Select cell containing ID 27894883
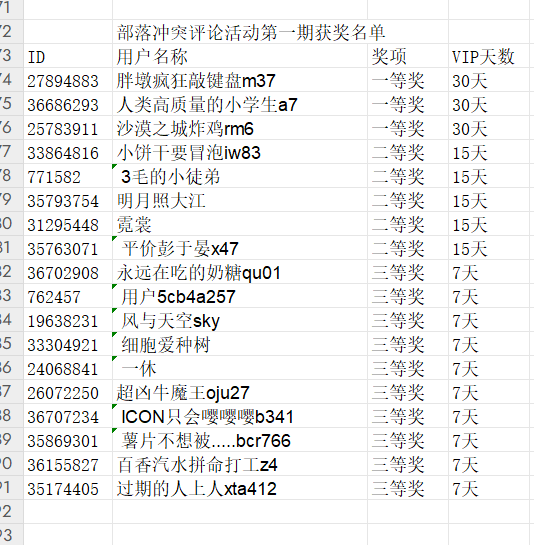This screenshot has height=545, width=534. (x=68, y=80)
